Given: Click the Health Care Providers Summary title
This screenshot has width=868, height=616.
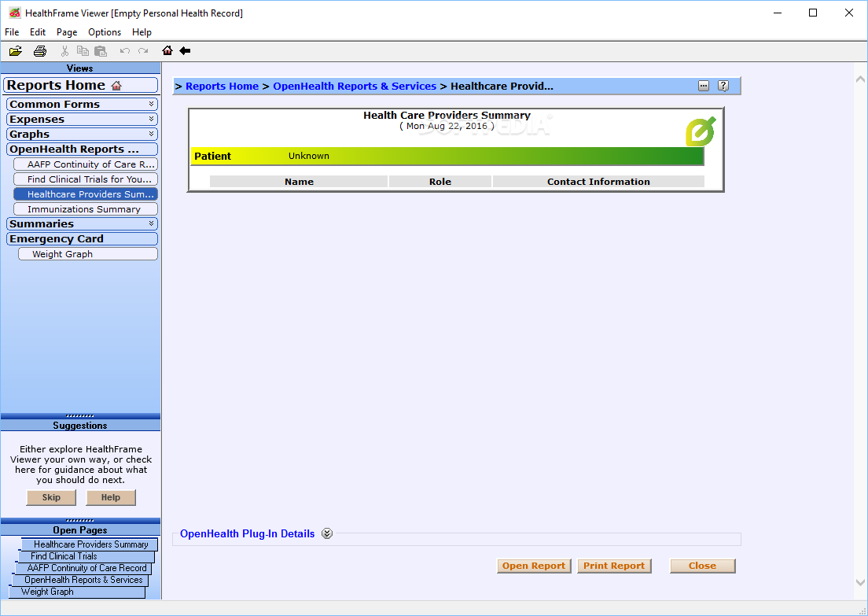Looking at the screenshot, I should tap(447, 115).
